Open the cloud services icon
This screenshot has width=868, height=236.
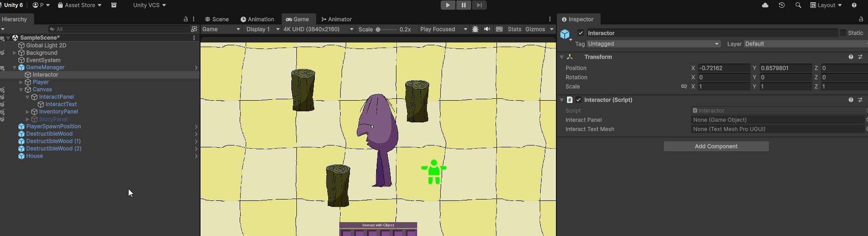(765, 5)
